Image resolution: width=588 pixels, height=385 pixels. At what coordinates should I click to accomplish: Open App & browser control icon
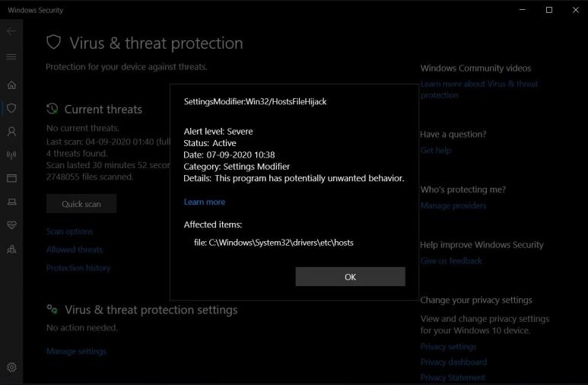pos(11,178)
